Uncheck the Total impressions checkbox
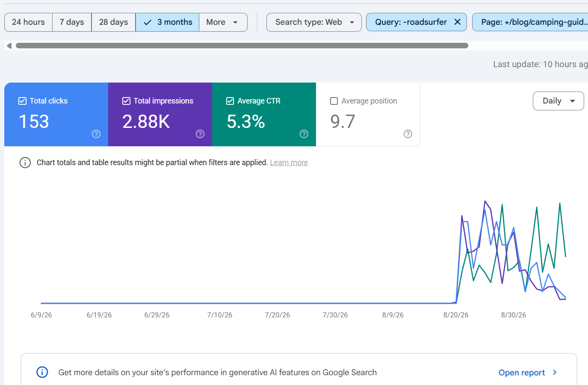588x385 pixels. [x=127, y=101]
